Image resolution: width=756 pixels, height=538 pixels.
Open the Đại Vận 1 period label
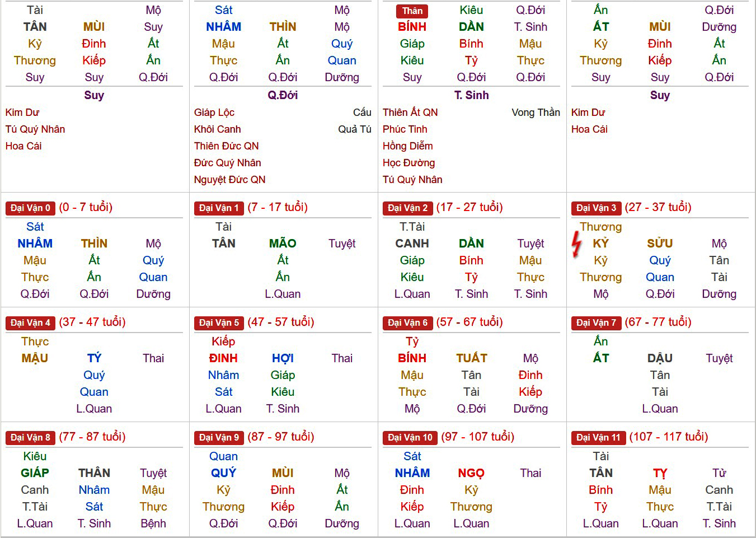(x=219, y=208)
